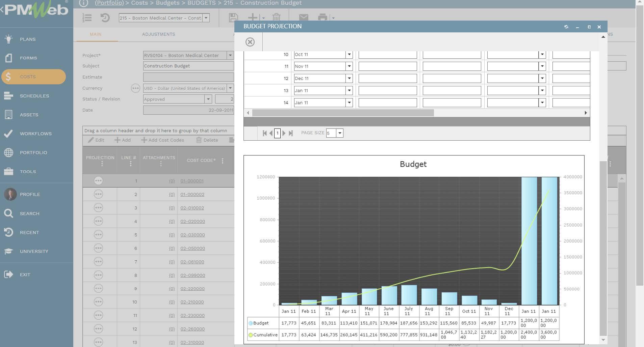
Task: Click the currency ellipsis button
Action: [x=135, y=88]
